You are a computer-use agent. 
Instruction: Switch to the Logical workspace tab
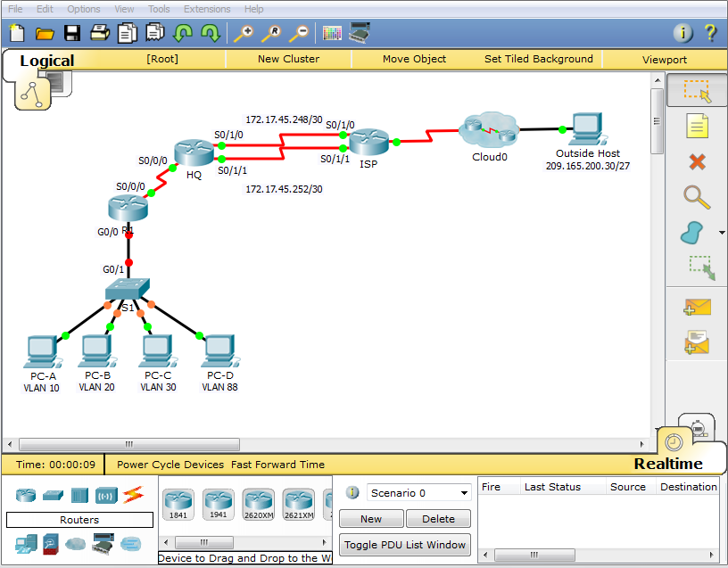46,60
